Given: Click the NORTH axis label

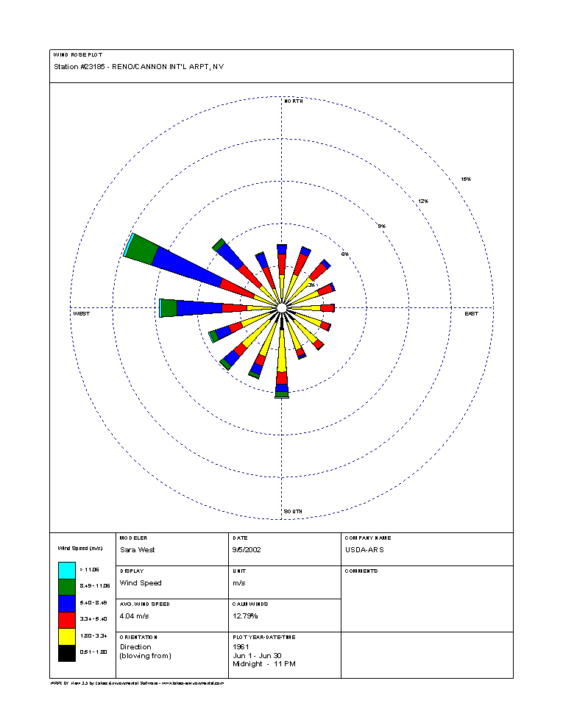Looking at the screenshot, I should [x=294, y=101].
